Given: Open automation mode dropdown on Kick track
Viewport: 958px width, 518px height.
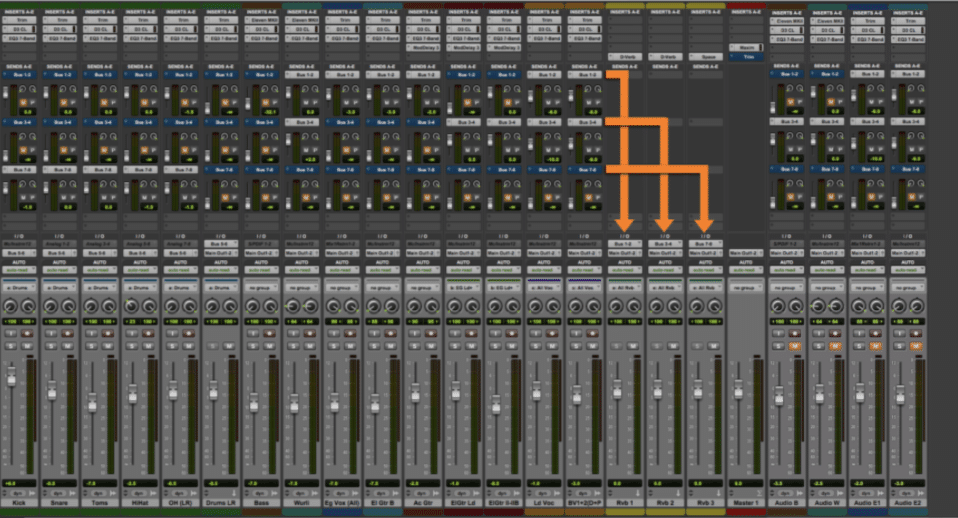Looking at the screenshot, I should [19, 269].
